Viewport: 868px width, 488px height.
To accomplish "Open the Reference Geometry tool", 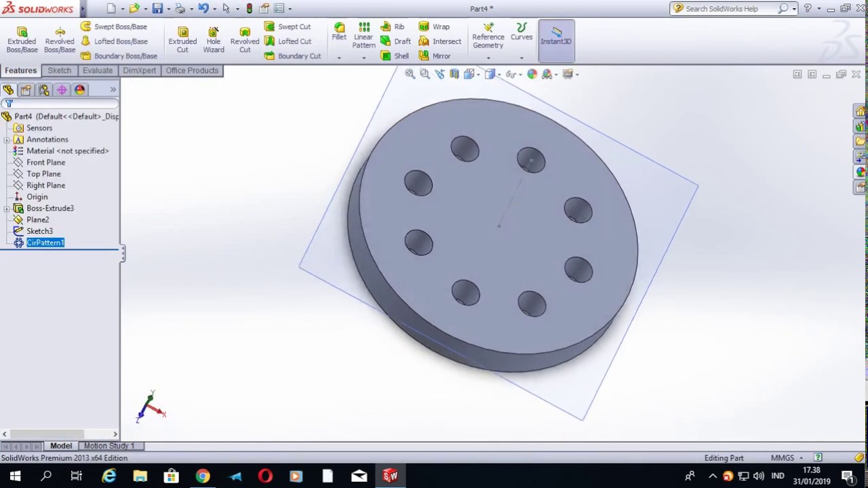I will click(x=488, y=36).
